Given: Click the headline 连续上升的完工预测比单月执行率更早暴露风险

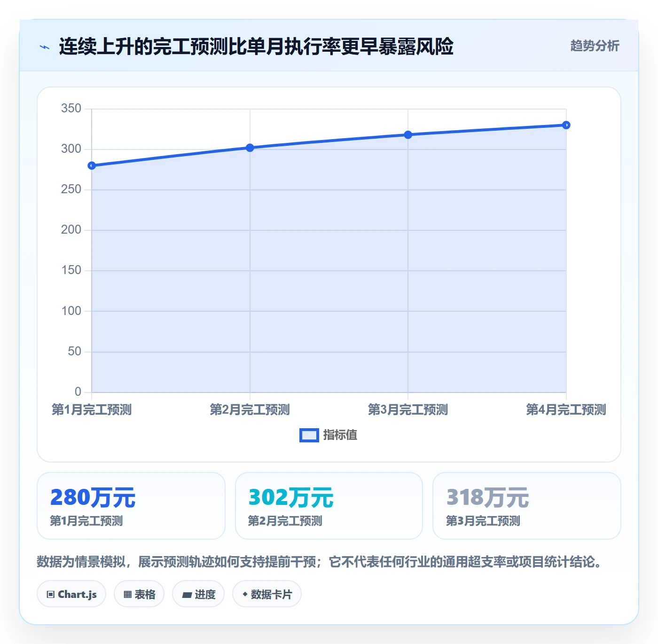Looking at the screenshot, I should click(x=256, y=47).
